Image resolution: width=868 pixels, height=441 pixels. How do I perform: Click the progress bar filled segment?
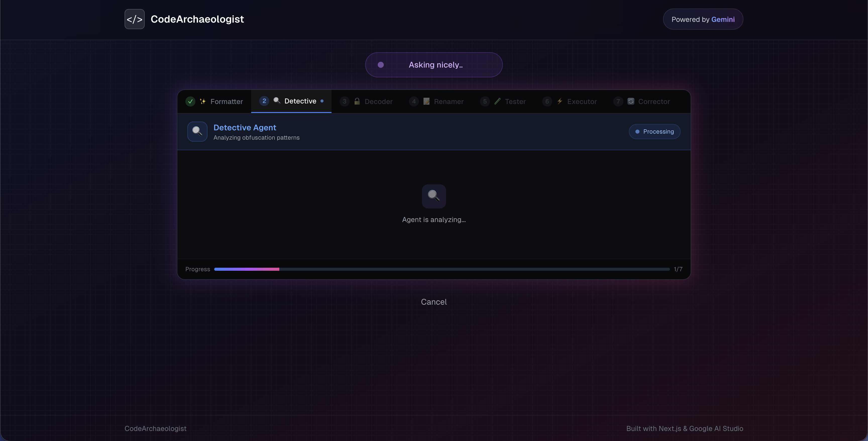coord(246,269)
